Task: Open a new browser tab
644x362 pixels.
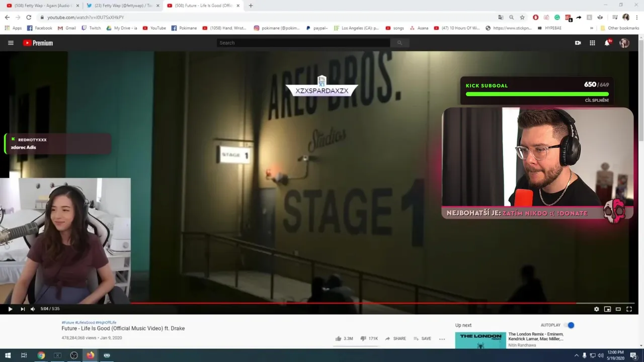Action: coord(251,6)
